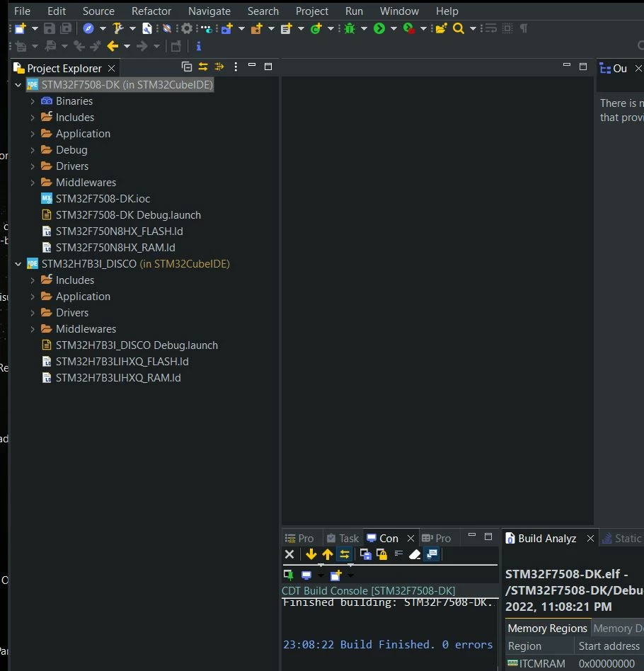Switch to the Memory Regions tab
The height and width of the screenshot is (671, 644).
[547, 629]
